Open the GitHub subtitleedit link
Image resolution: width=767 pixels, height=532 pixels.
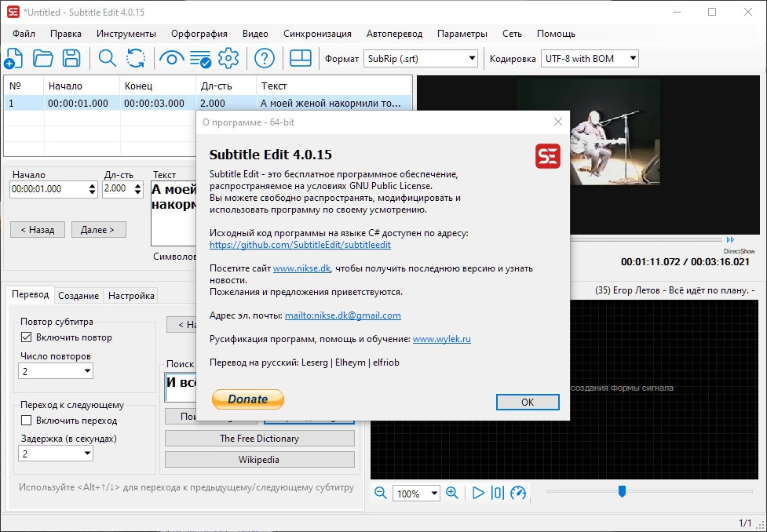[300, 245]
